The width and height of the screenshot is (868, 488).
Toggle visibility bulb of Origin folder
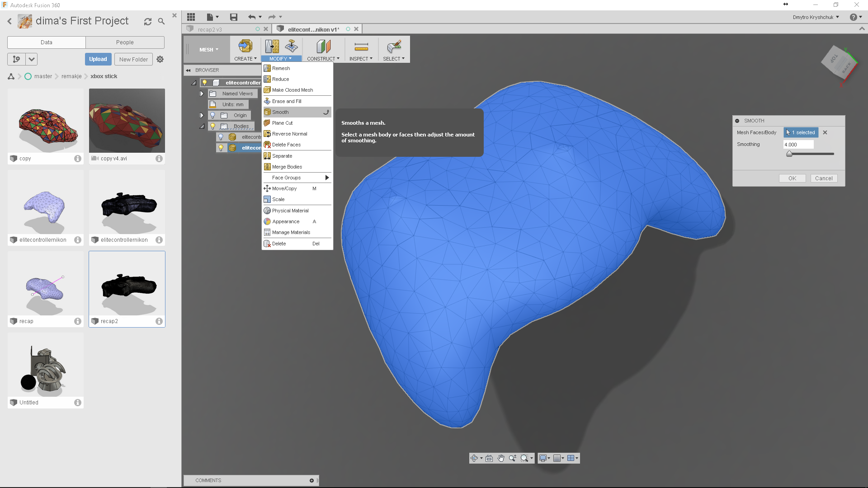coord(212,115)
